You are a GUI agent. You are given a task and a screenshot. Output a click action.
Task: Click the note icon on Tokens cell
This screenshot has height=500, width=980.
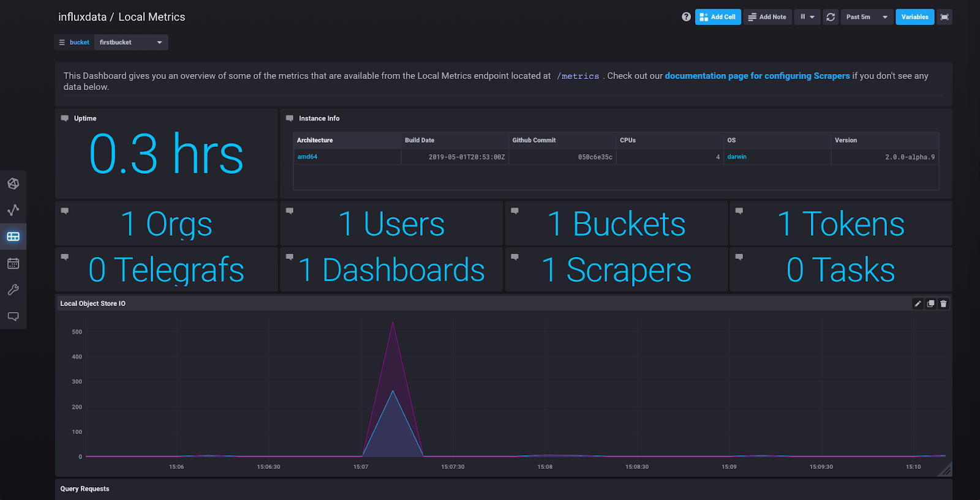point(739,211)
